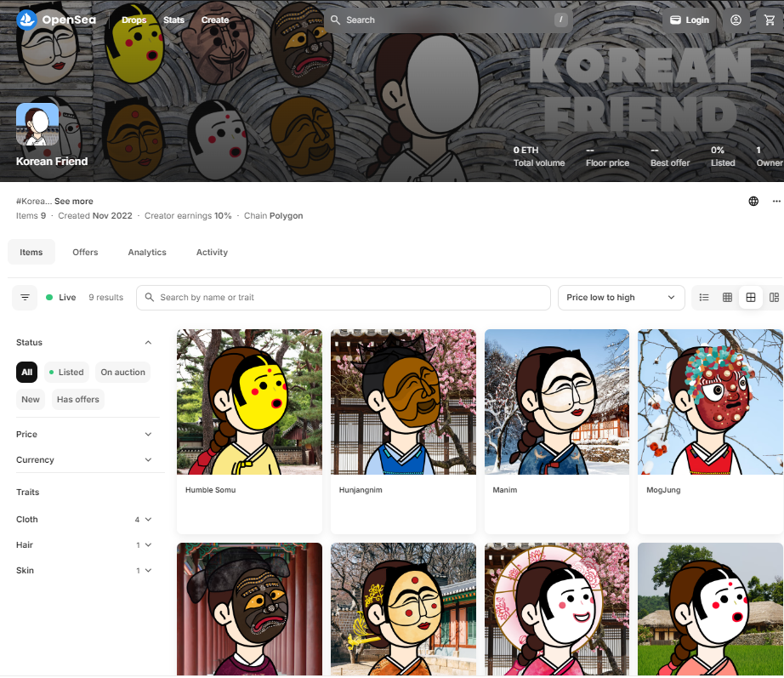Select the Listed status filter

click(67, 373)
